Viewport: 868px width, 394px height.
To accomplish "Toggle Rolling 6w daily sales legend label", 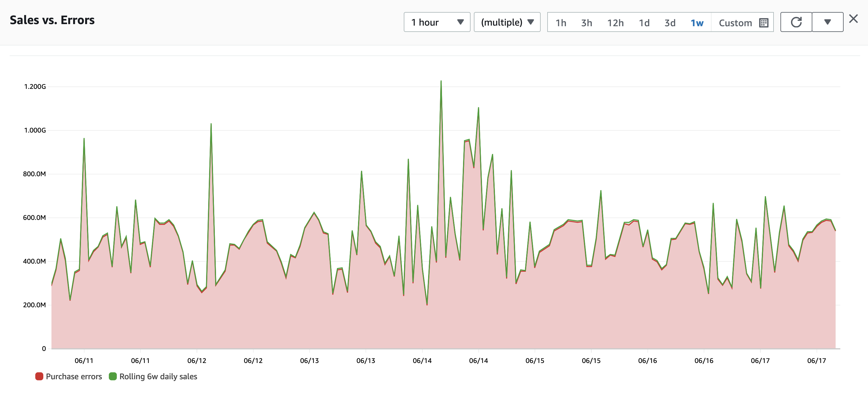I will tap(158, 377).
